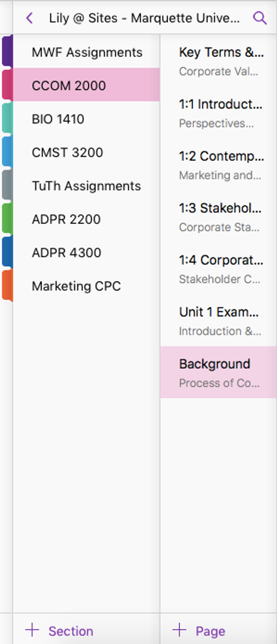Open the MWF Assignments section
Image resolution: width=277 pixels, height=644 pixels.
tap(87, 52)
